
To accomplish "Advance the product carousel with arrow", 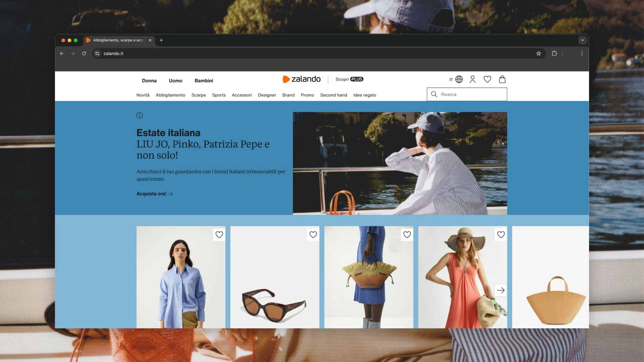I will coord(501,290).
